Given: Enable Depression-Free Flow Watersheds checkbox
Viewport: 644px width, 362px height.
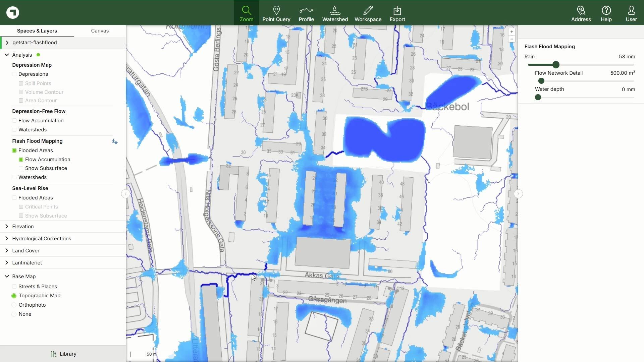Looking at the screenshot, I should (x=14, y=130).
